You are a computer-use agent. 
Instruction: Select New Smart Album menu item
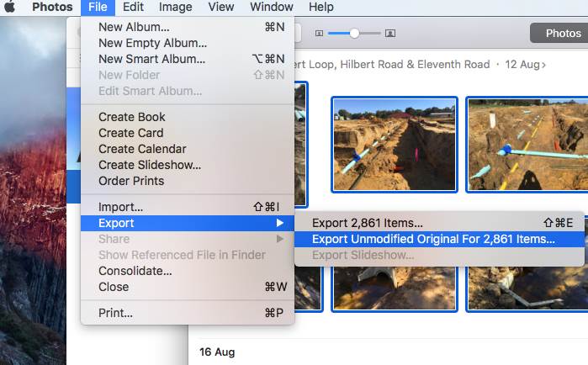click(151, 59)
